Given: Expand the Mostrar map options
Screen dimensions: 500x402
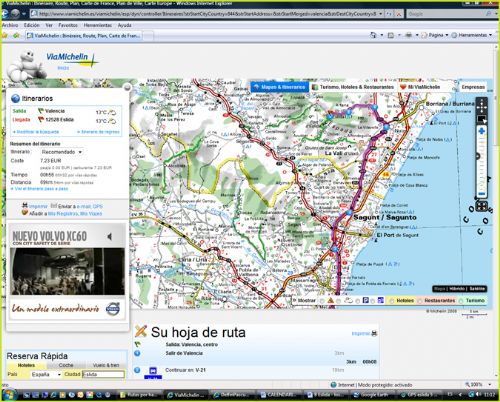Looking at the screenshot, I should click(x=304, y=301).
